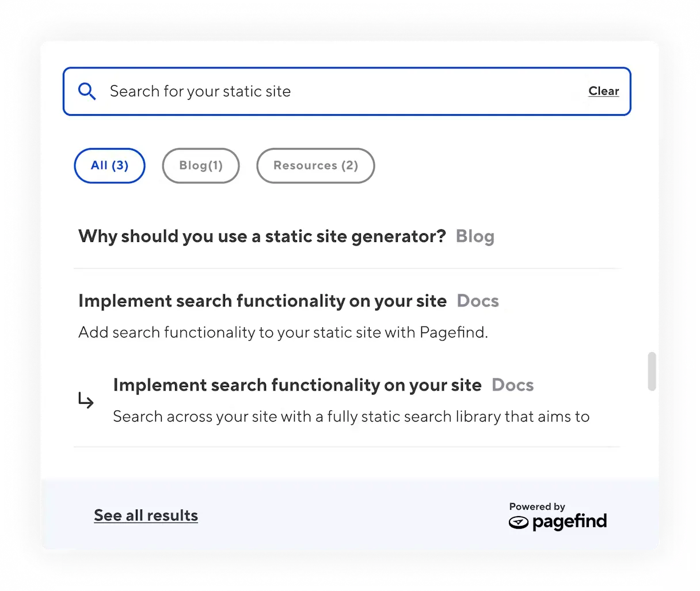Click the scrollbar thumb on the right
This screenshot has height=591, width=700.
coord(652,372)
